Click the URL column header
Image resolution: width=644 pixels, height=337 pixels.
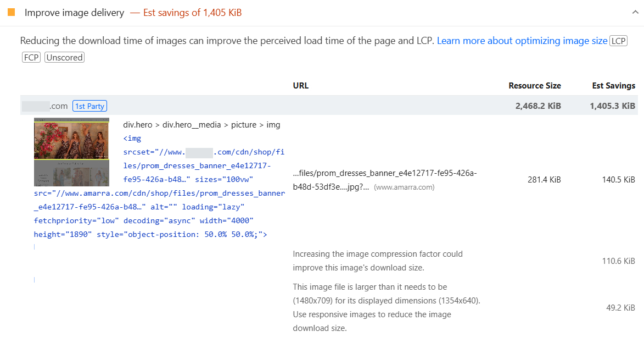tap(300, 85)
